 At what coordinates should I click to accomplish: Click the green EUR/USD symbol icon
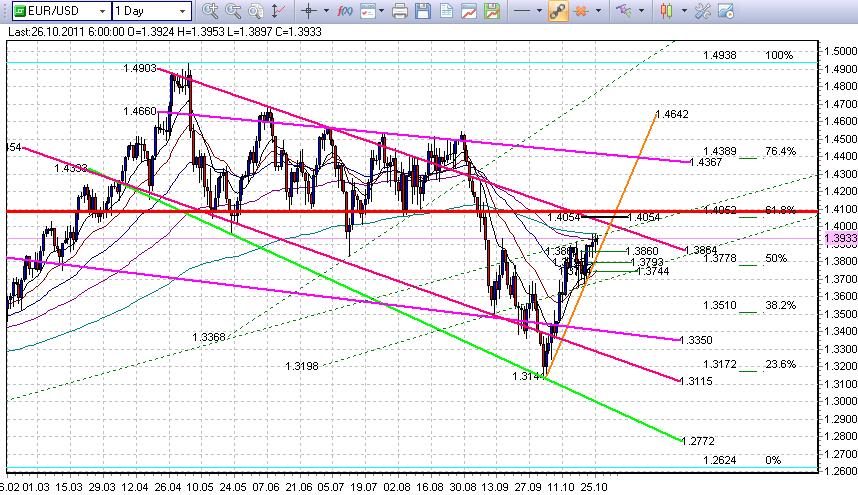click(20, 10)
